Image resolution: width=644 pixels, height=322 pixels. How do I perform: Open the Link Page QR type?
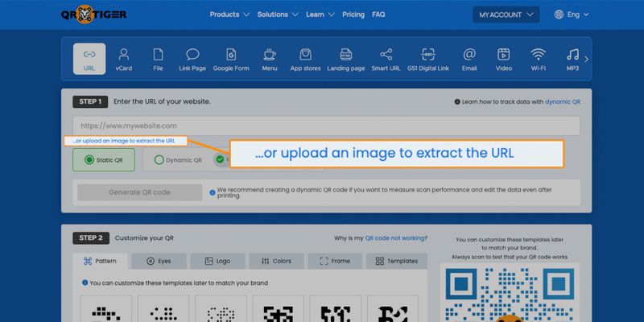point(192,59)
